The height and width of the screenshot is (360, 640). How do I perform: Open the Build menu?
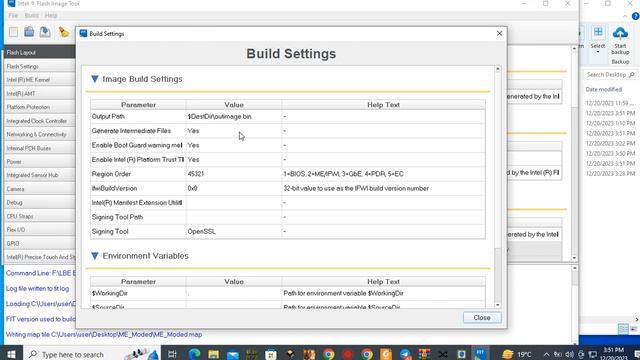click(31, 16)
